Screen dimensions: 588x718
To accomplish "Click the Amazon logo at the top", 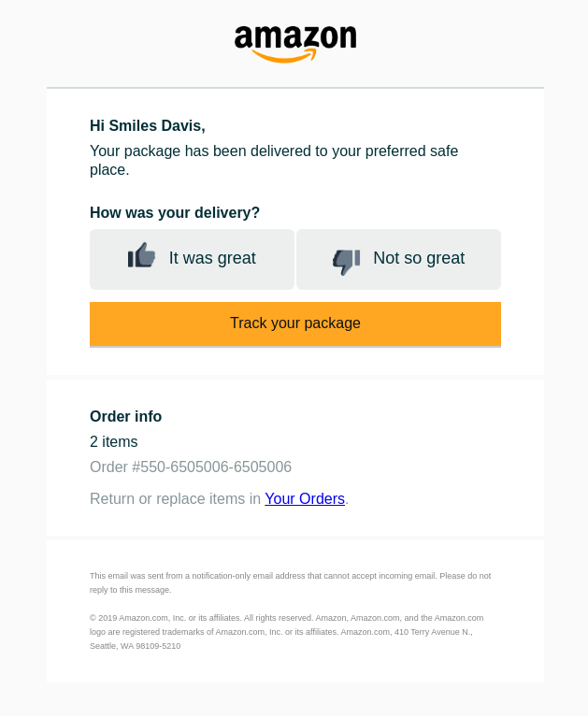I will pyautogui.click(x=294, y=44).
